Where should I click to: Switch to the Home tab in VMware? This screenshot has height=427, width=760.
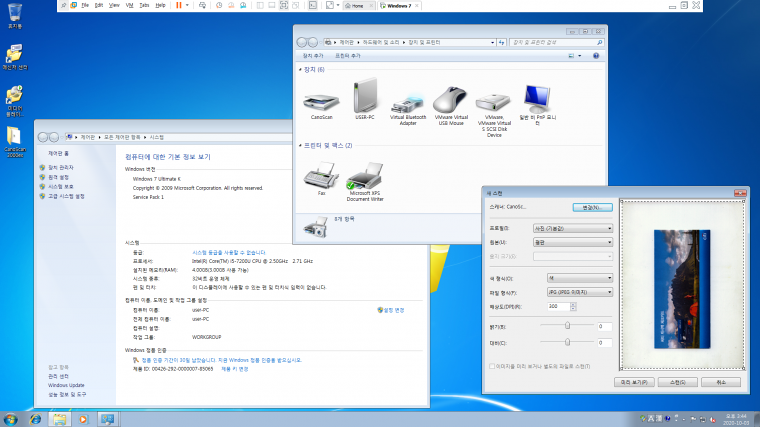[358, 6]
